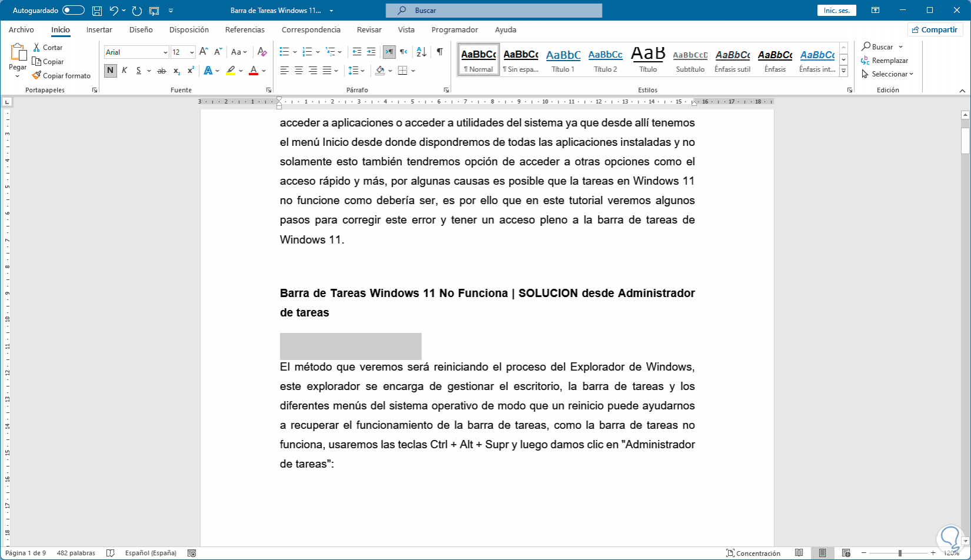Click the Buscar search box in title bar
Screen dimensions: 971x560
pos(494,11)
